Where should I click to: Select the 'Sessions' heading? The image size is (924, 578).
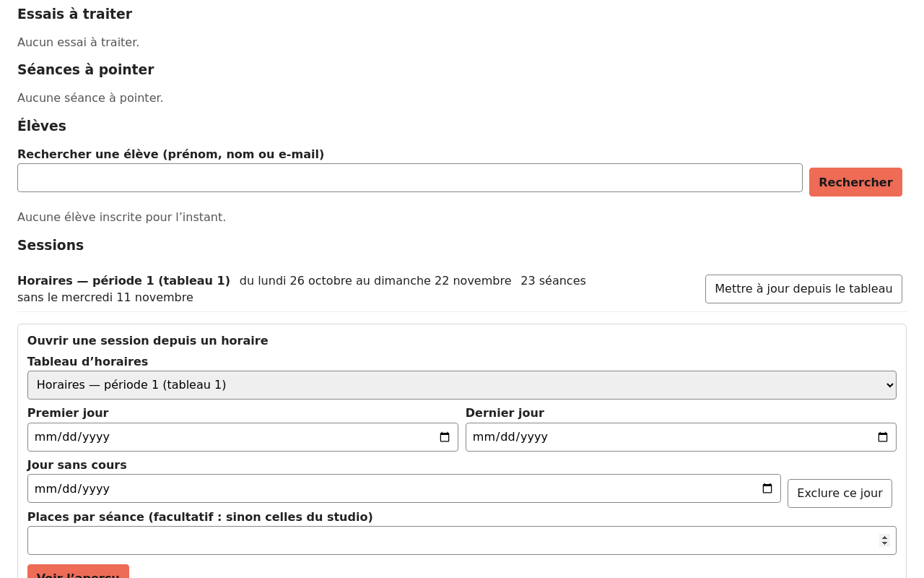point(51,245)
